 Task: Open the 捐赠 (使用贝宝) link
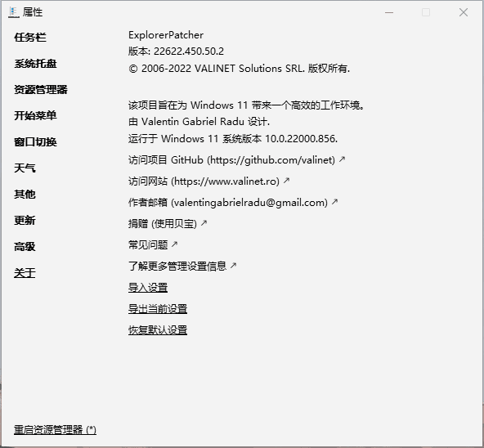(x=168, y=223)
